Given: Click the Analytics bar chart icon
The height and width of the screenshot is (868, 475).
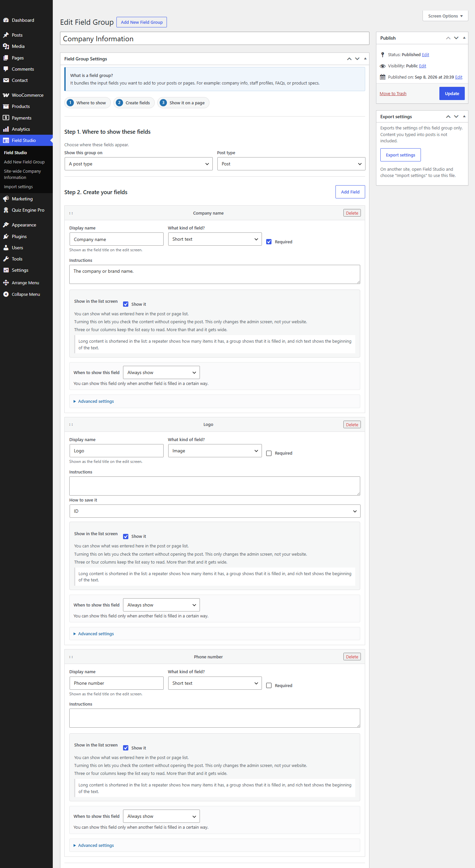Looking at the screenshot, I should point(6,129).
